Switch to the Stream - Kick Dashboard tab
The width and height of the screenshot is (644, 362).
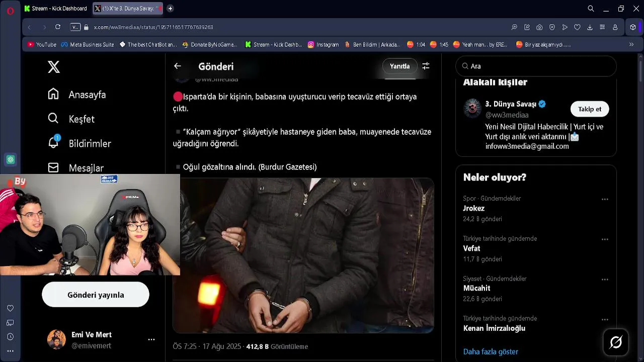(56, 9)
